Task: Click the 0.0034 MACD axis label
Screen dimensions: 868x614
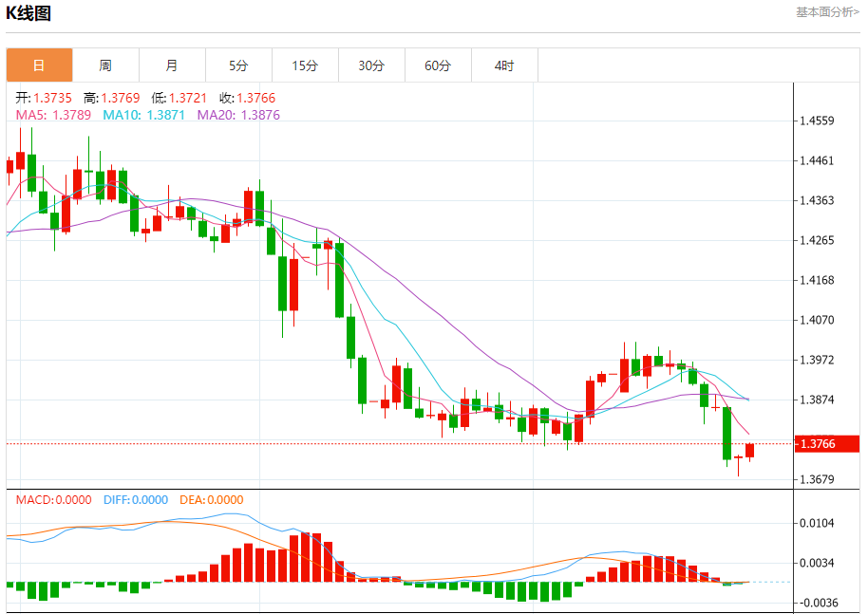Action: (817, 563)
